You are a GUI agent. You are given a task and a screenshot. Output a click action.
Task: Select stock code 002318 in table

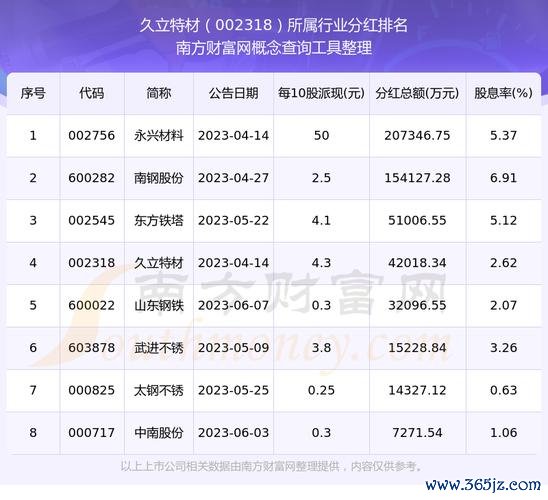[92, 263]
